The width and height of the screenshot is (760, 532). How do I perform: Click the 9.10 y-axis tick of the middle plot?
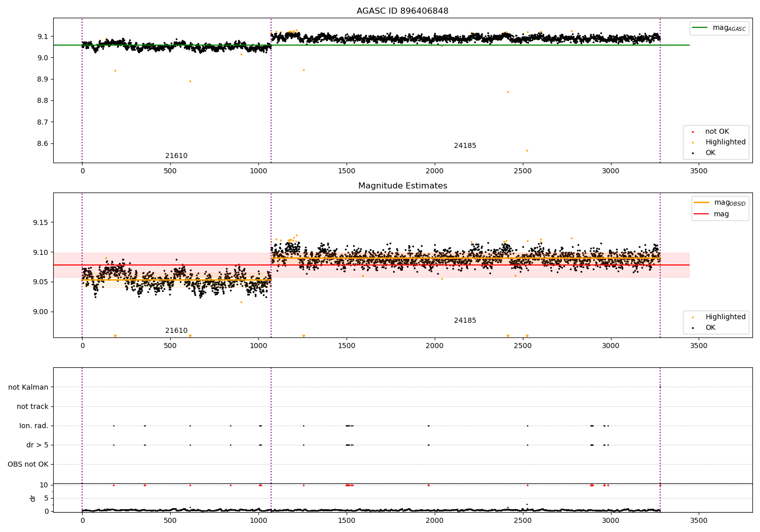pos(41,252)
